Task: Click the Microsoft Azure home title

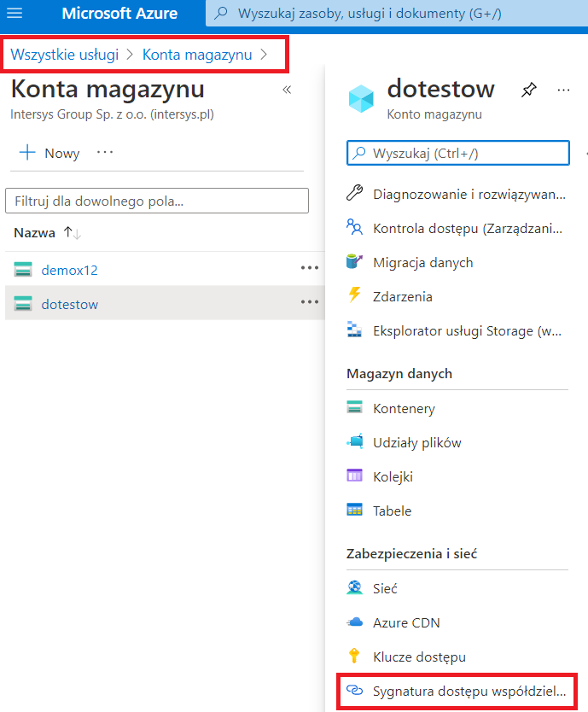Action: pyautogui.click(x=119, y=13)
